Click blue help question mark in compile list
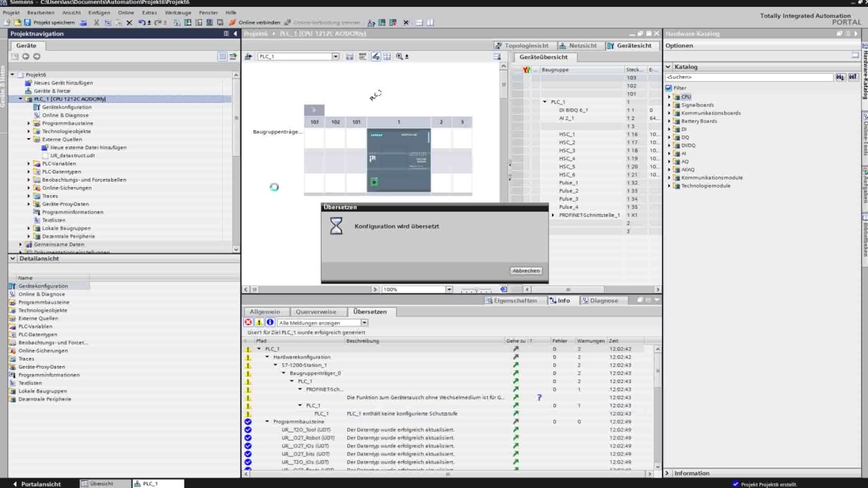The image size is (868, 488). pyautogui.click(x=539, y=398)
